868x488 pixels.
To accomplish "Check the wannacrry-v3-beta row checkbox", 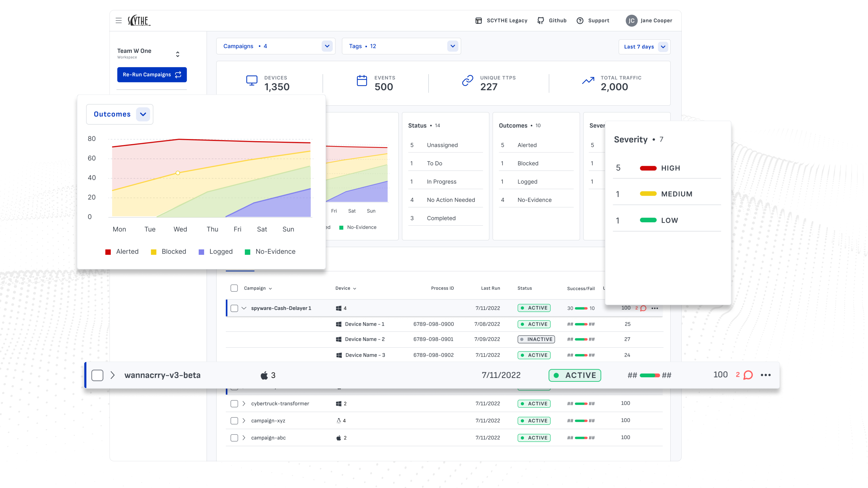I will click(x=97, y=375).
